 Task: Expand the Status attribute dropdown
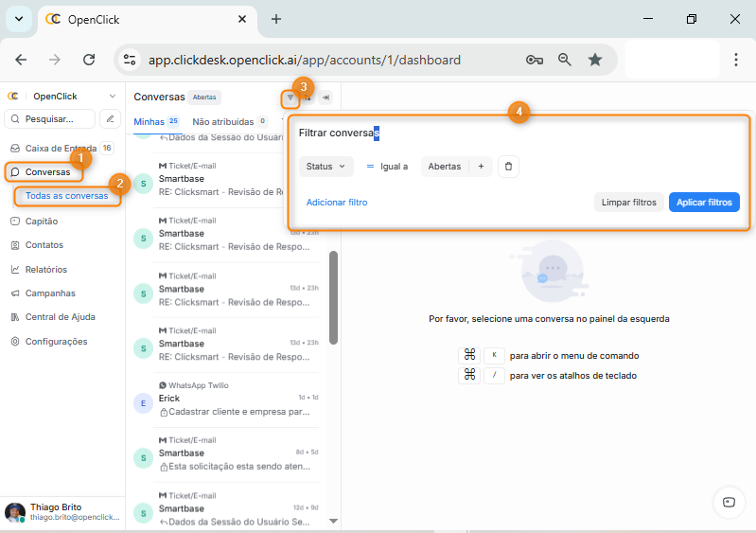point(325,167)
